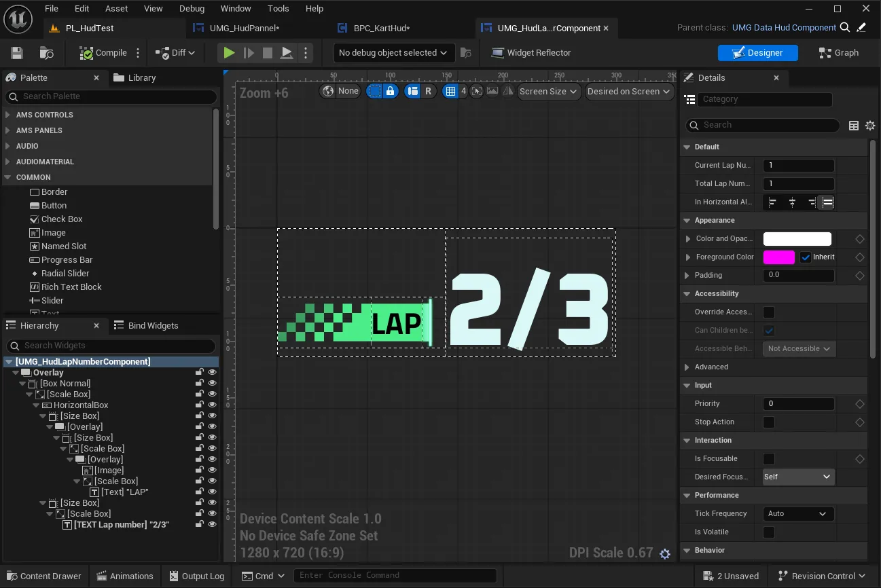Click the localization globe icon
The height and width of the screenshot is (588, 881).
[329, 91]
